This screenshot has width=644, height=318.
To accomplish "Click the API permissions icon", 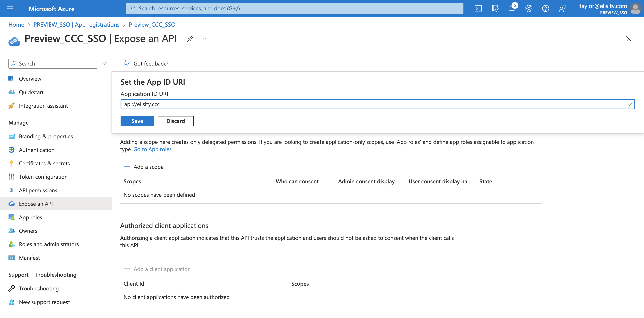I will (11, 190).
